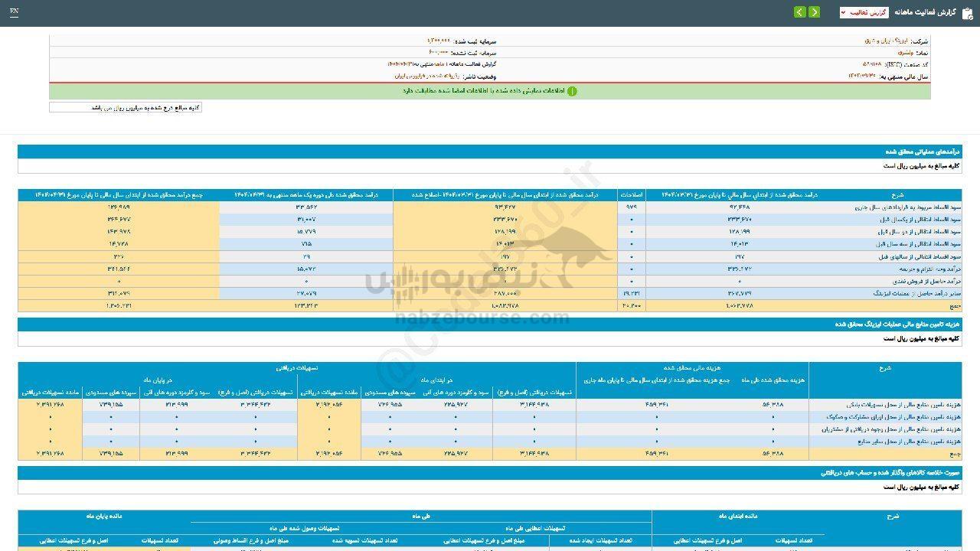Click the در ابتدای ماه sub-header

point(436,380)
